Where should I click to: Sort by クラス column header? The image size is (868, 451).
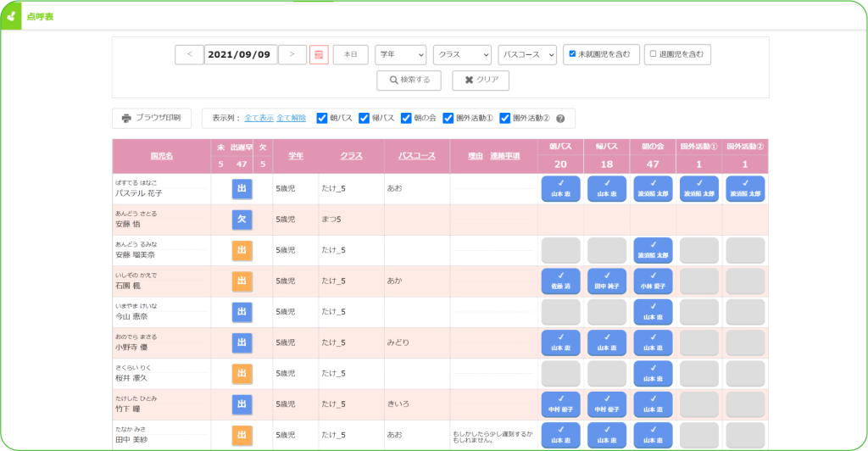click(351, 156)
